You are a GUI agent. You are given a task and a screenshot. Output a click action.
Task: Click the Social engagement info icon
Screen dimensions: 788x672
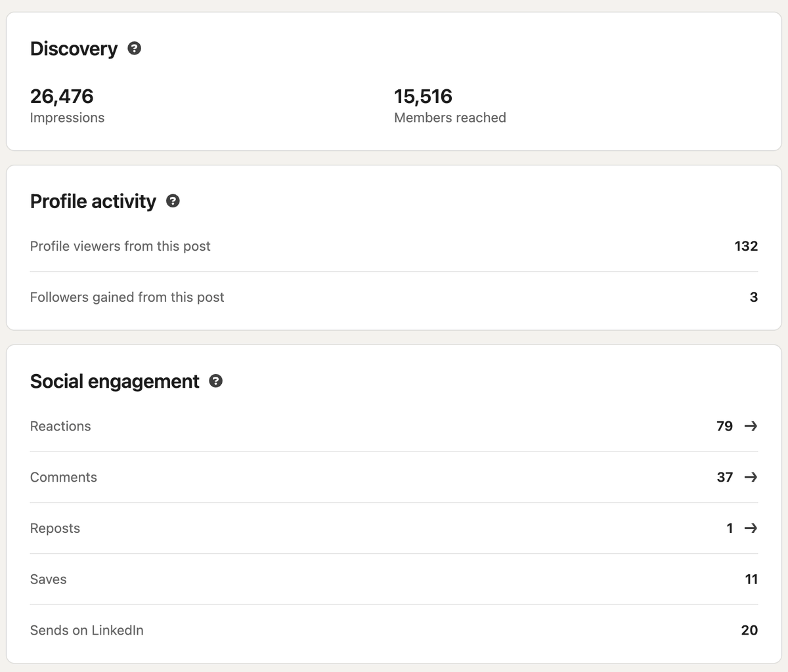point(215,381)
